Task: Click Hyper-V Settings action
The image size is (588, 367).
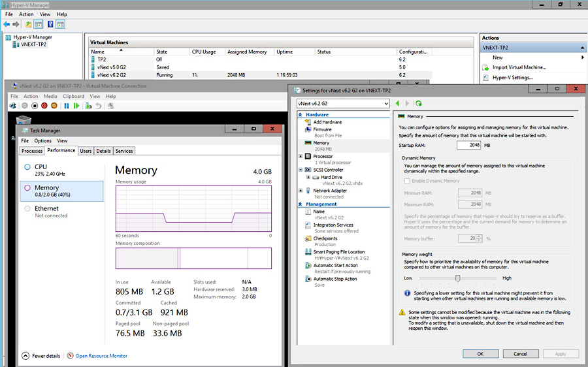Action: 513,78
